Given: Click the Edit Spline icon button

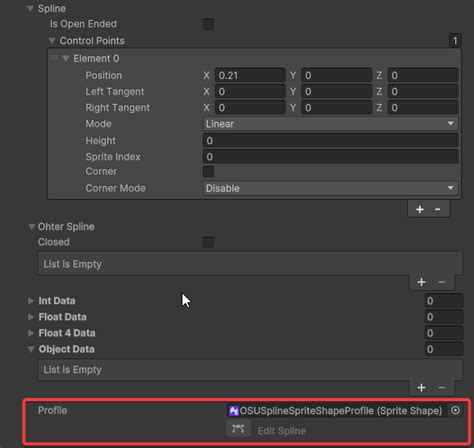Looking at the screenshot, I should click(238, 429).
